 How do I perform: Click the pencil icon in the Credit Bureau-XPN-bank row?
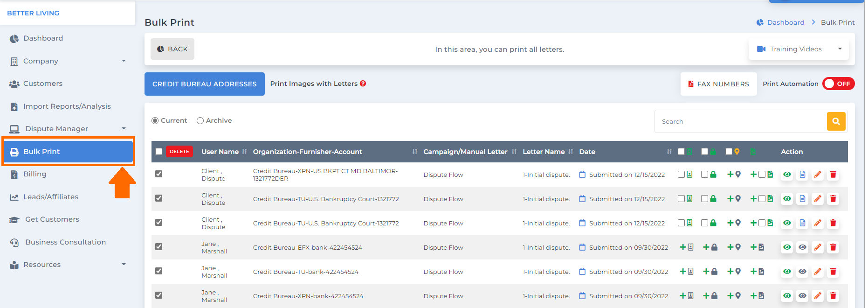click(x=818, y=296)
